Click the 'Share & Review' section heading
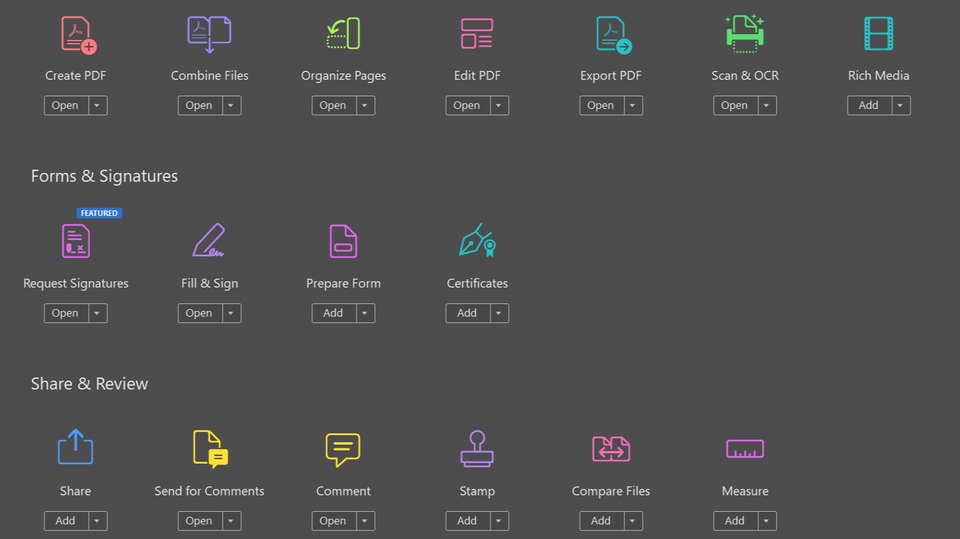 tap(89, 384)
